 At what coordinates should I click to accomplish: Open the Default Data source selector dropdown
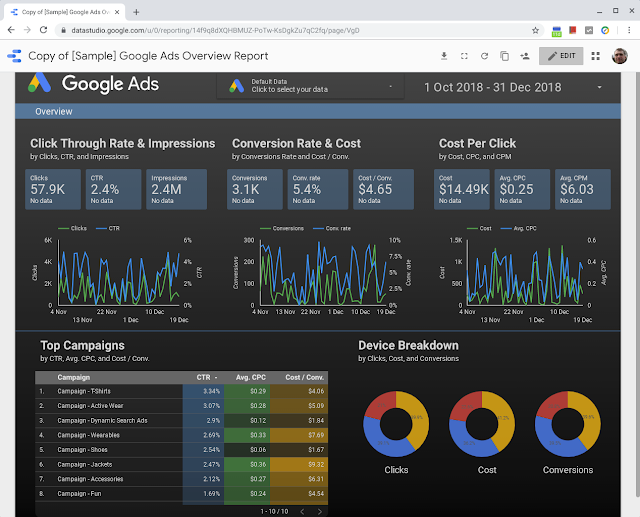point(310,86)
